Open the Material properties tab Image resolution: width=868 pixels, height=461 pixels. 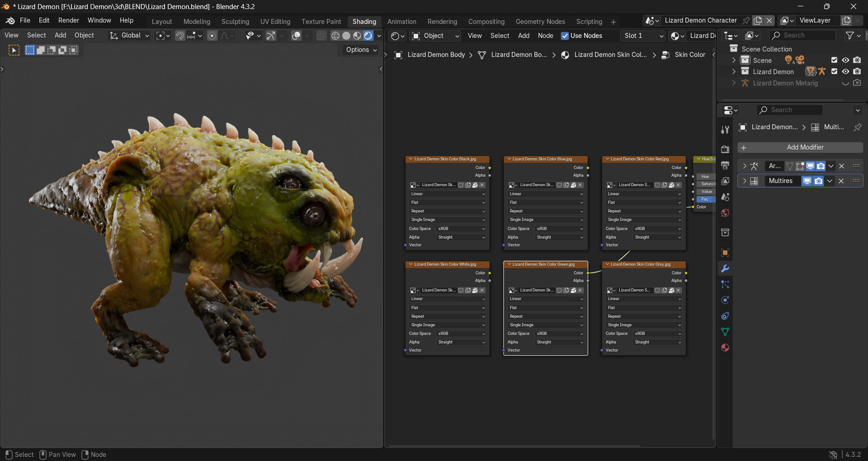(725, 348)
